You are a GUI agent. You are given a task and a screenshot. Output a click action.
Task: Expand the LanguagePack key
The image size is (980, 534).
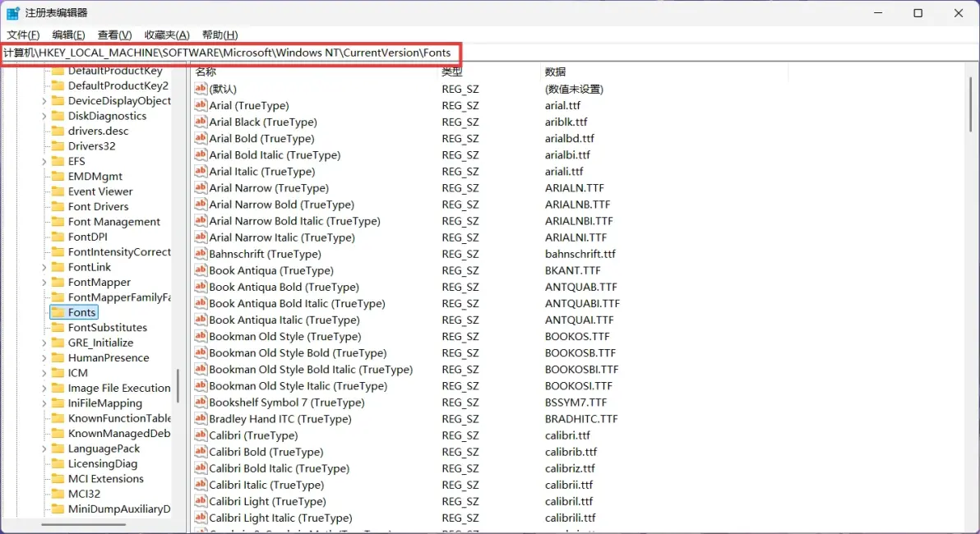[x=44, y=449]
